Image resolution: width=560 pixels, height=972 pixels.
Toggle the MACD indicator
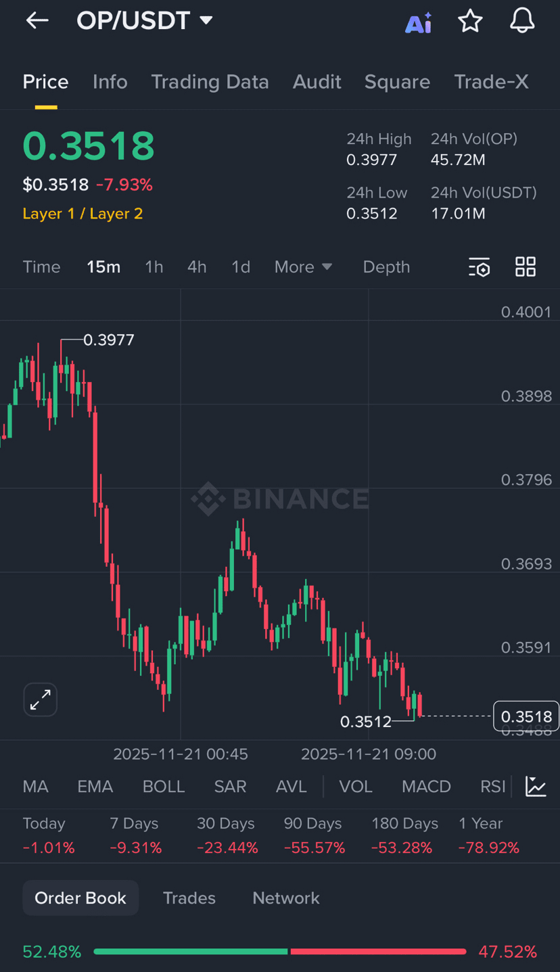coord(426,787)
